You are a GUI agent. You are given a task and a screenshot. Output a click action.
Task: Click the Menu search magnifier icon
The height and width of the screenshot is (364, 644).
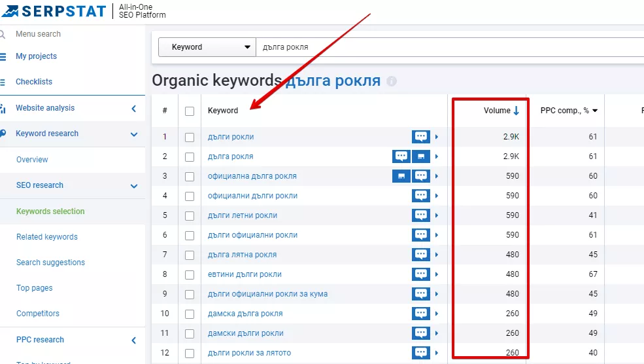(x=3, y=35)
